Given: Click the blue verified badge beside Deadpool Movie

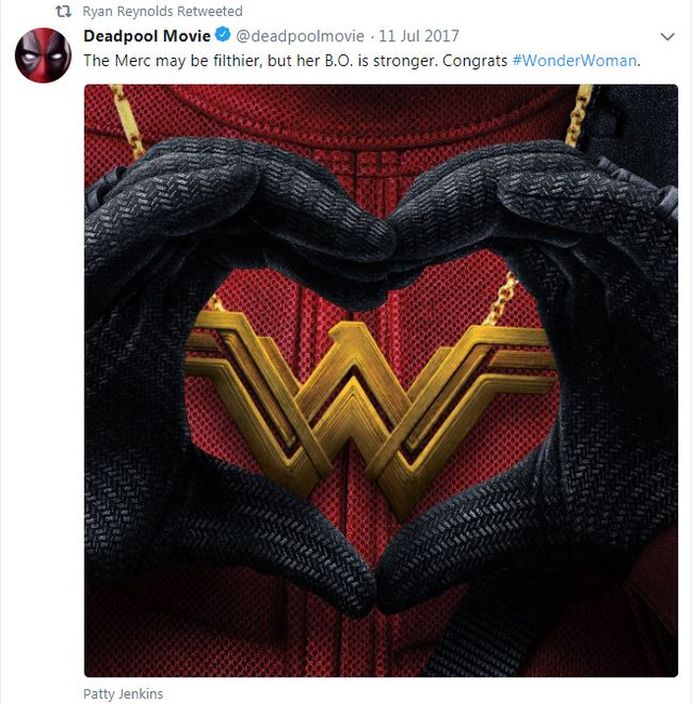Looking at the screenshot, I should pyautogui.click(x=223, y=35).
